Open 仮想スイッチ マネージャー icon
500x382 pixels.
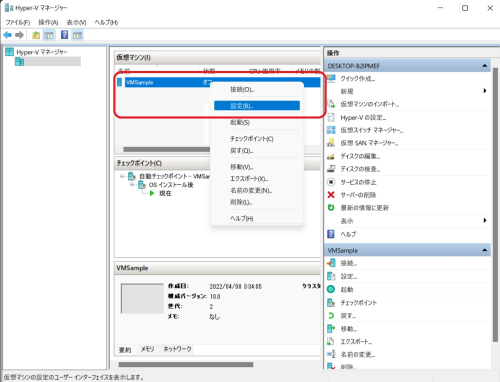331,130
